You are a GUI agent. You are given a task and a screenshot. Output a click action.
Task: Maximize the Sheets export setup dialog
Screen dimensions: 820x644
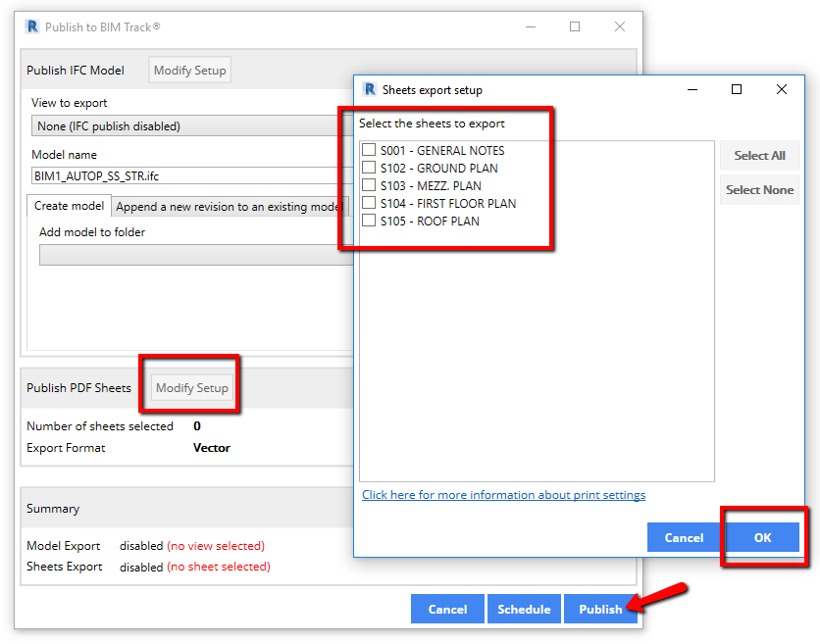(x=737, y=89)
